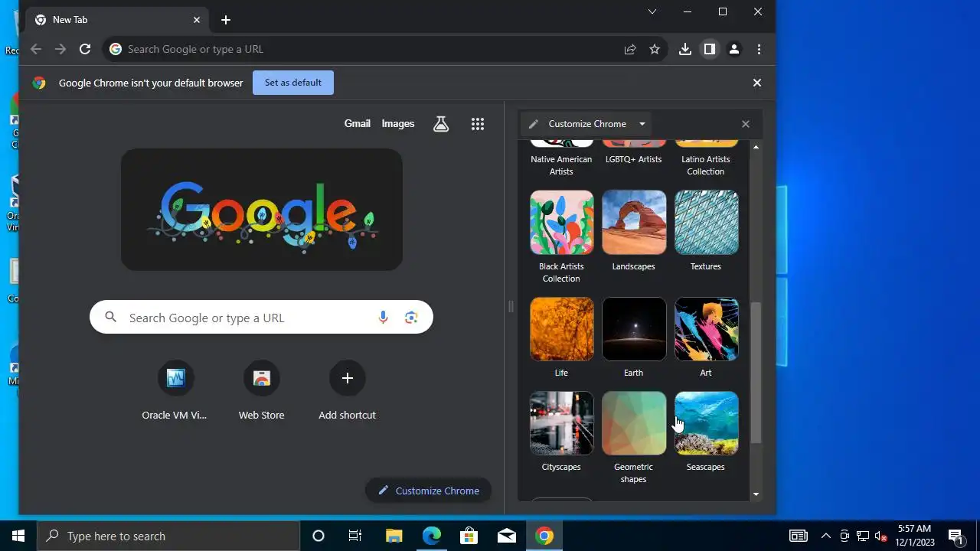The height and width of the screenshot is (551, 980).
Task: Select the Life theme collection
Action: point(561,329)
